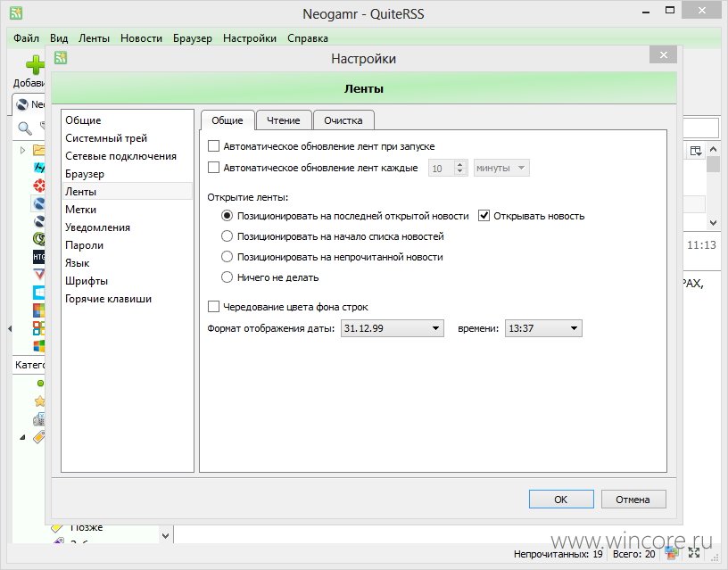Open 'Сетевые подключения' settings section
This screenshot has height=570, width=728.
(x=128, y=156)
